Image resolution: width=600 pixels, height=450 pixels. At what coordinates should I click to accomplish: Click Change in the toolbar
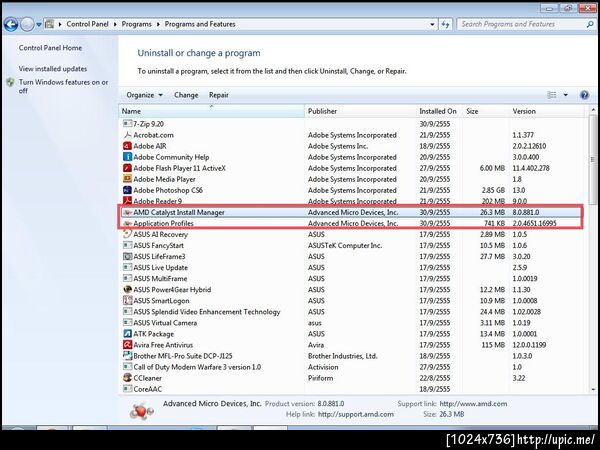coord(186,95)
